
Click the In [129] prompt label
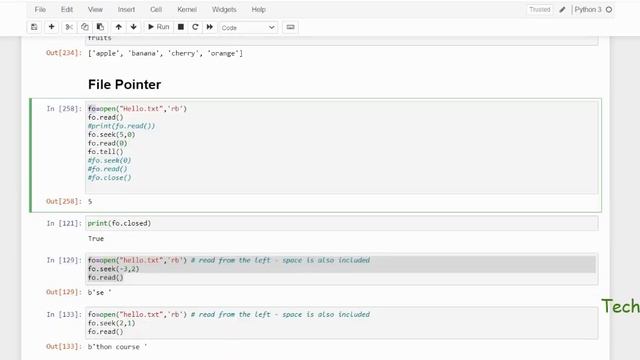tap(64, 260)
